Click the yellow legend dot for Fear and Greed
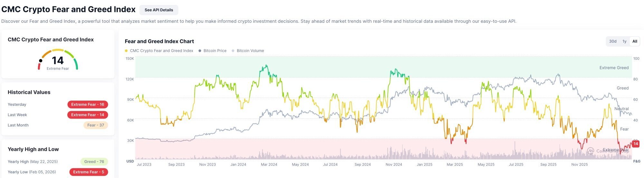The height and width of the screenshot is (178, 644). pos(126,51)
